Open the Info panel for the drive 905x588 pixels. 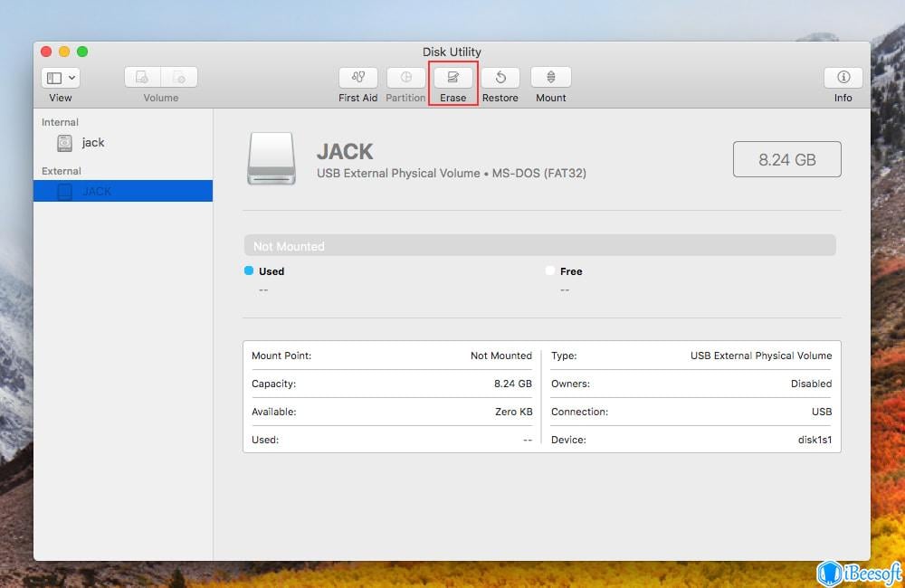tap(843, 78)
